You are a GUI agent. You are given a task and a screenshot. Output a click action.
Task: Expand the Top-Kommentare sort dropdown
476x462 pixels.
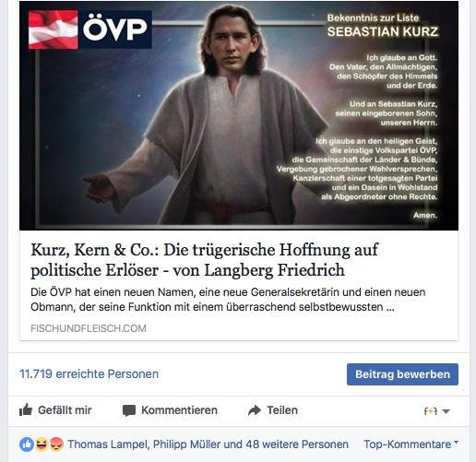[x=411, y=444]
